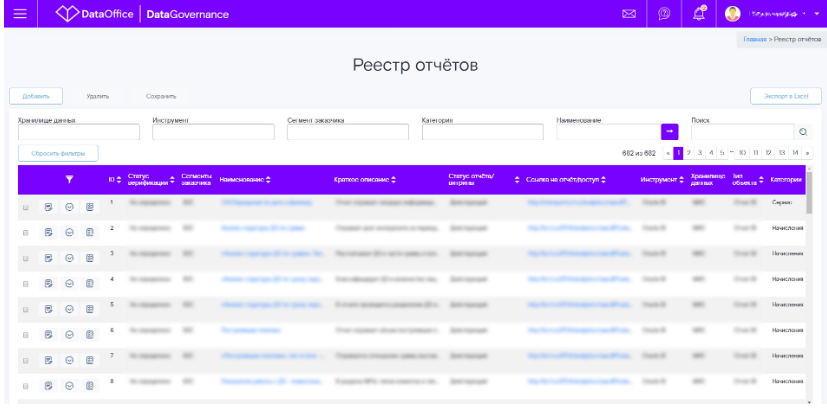Go to pagination page 5

(x=722, y=152)
